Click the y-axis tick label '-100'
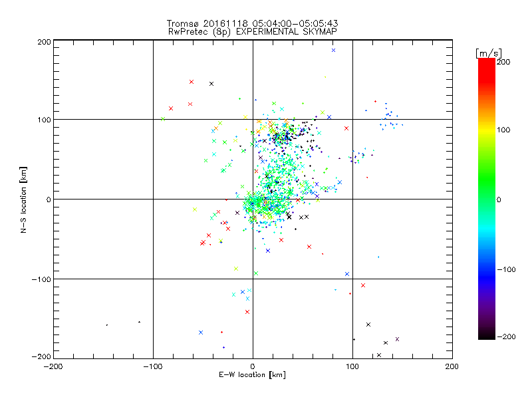Image resolution: width=532 pixels, height=399 pixels. 41,279
